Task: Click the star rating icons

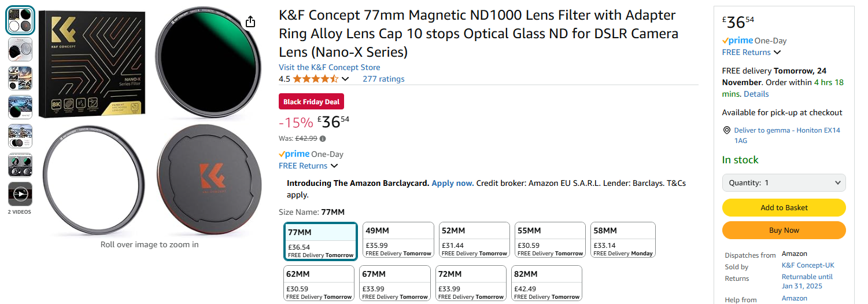Action: 315,79
